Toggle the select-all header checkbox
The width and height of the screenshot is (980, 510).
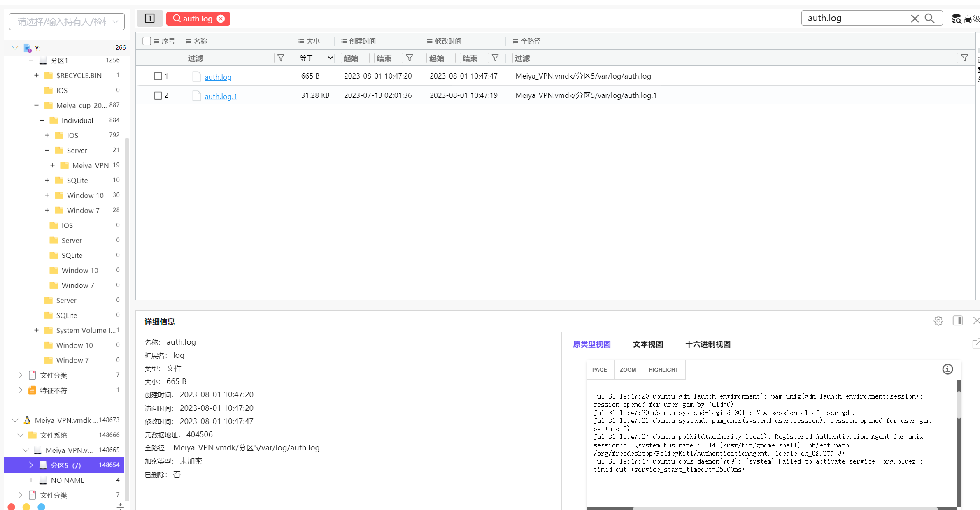click(147, 41)
